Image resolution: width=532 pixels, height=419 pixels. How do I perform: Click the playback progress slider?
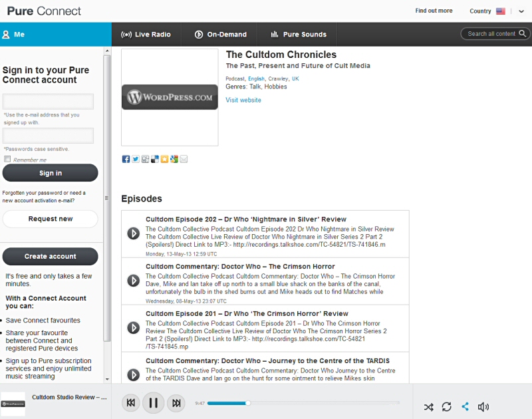[303, 403]
